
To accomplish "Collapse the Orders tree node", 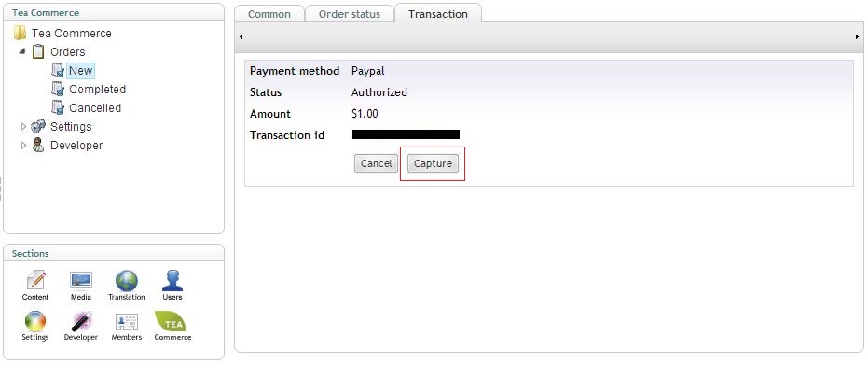I will [22, 51].
